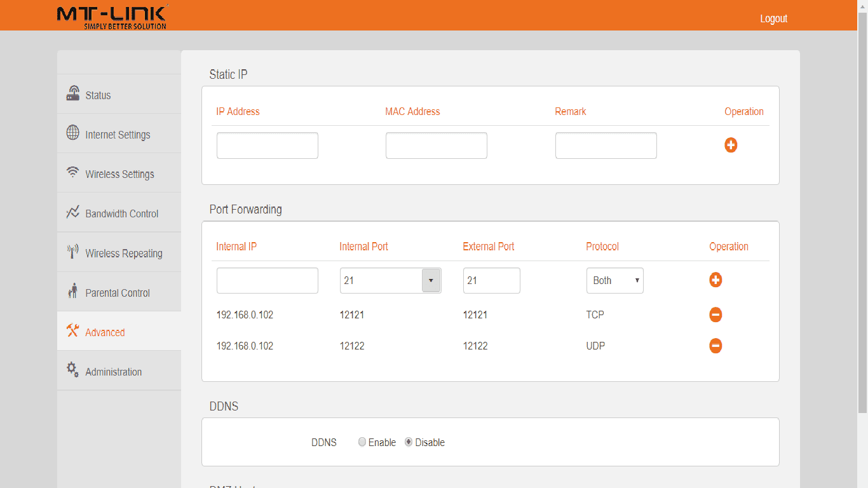This screenshot has height=488, width=868.
Task: Click the Protocol column header
Action: [x=602, y=247]
